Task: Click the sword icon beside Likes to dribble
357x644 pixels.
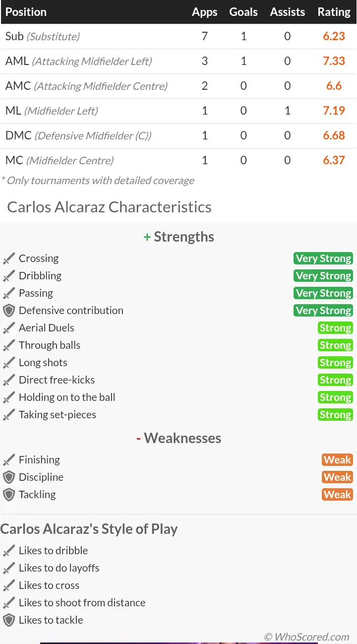Action: click(9, 551)
